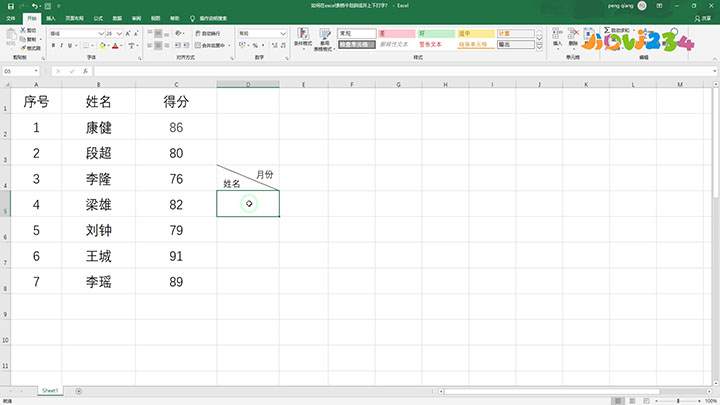The image size is (720, 405).
Task: Click the increase indent icon
Action: pyautogui.click(x=186, y=45)
